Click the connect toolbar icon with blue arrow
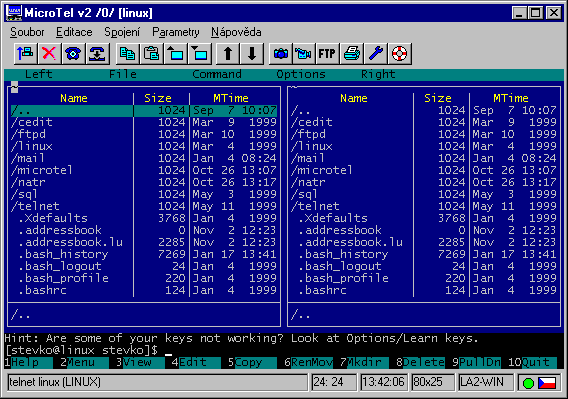568x399 pixels. [x=25, y=54]
